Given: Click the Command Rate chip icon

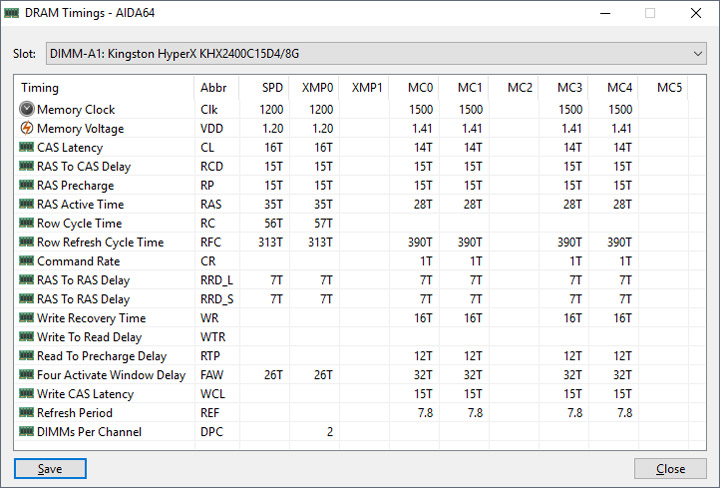Looking at the screenshot, I should 27,262.
